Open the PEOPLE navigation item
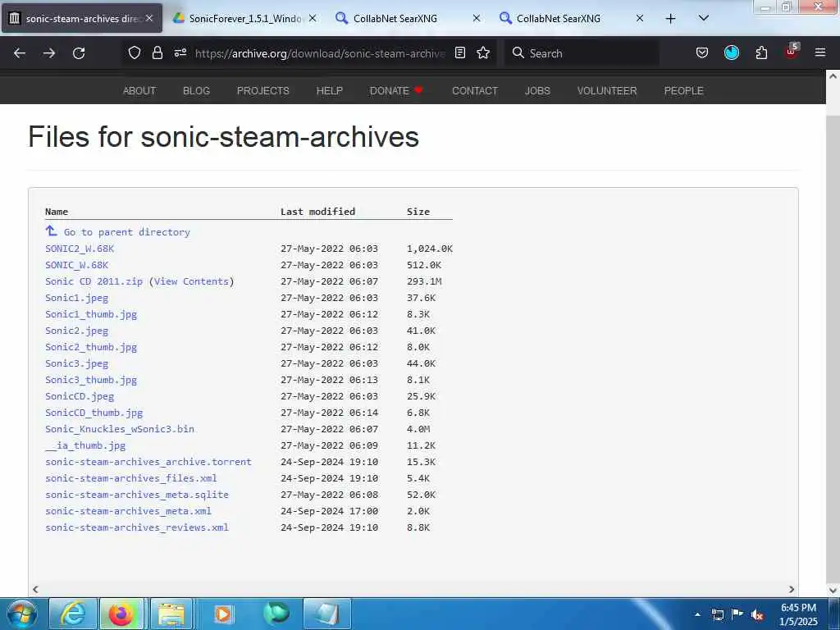The width and height of the screenshot is (840, 630). pos(683,90)
